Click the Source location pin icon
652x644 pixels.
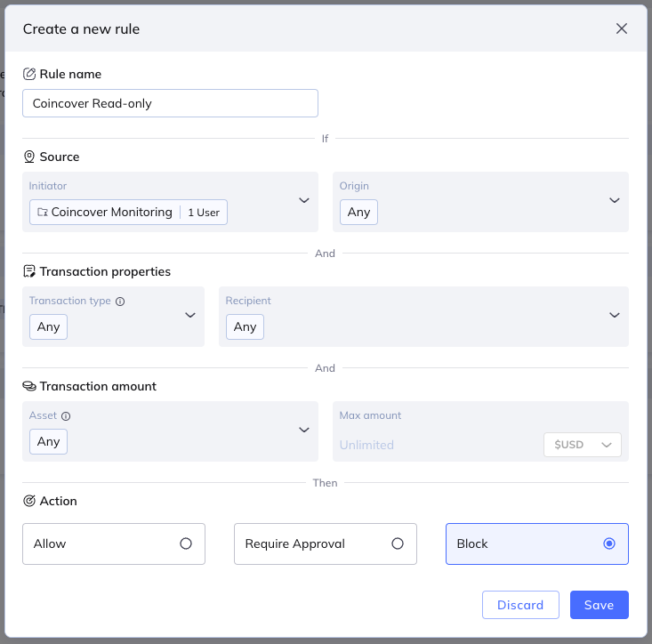[29, 157]
